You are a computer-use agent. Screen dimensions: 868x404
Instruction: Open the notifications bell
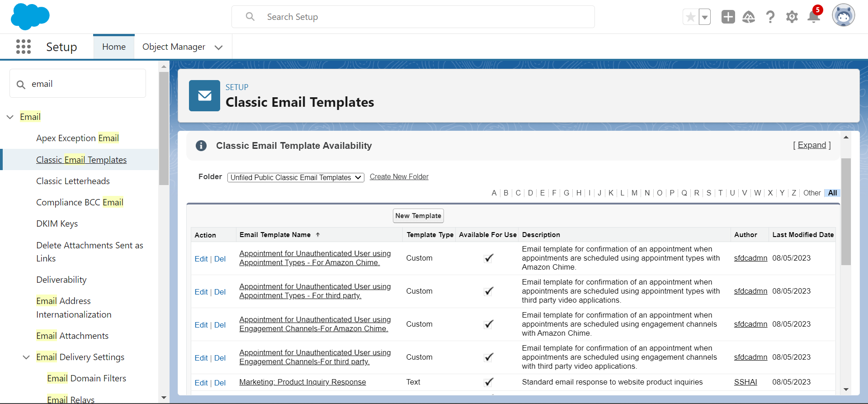[814, 17]
